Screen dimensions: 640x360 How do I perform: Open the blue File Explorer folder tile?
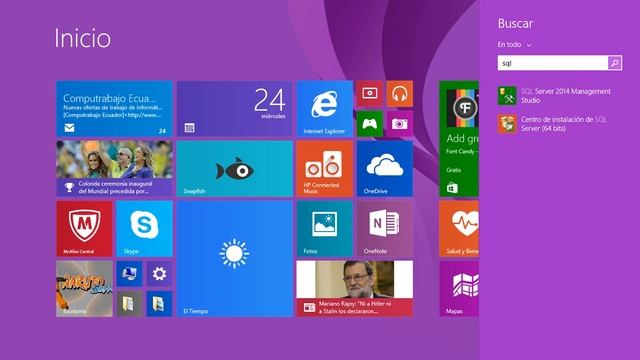(x=159, y=304)
